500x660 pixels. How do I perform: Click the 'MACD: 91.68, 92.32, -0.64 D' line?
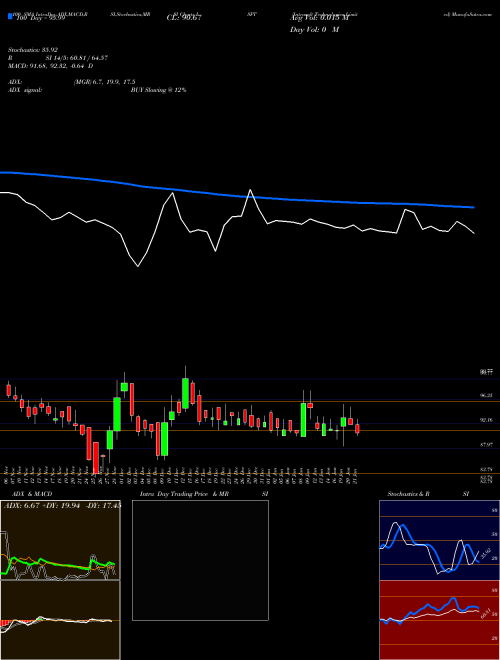click(51, 66)
